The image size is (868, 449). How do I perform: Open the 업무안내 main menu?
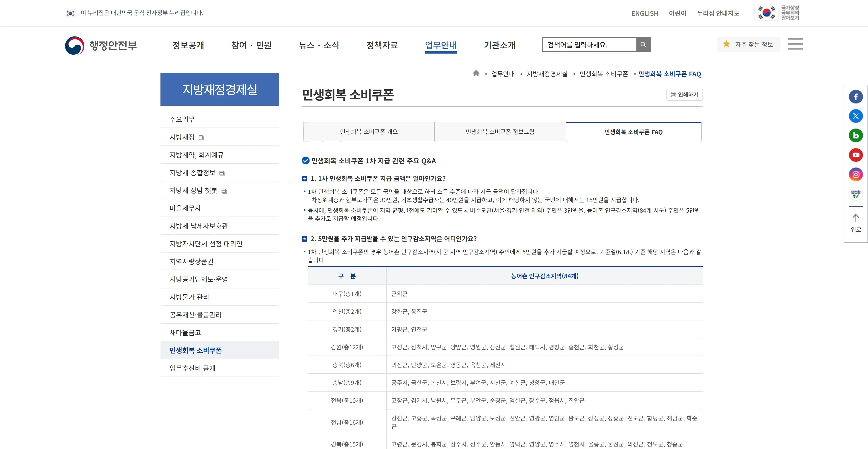[x=440, y=45]
